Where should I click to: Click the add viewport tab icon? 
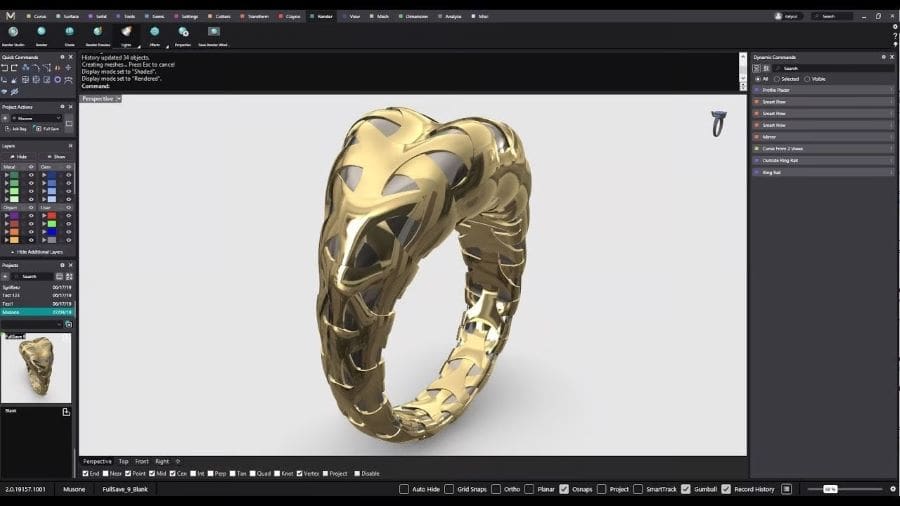177,461
